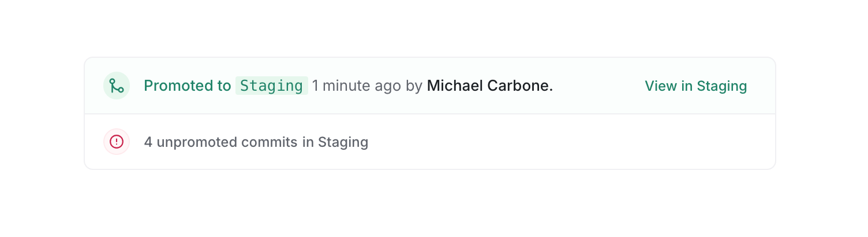Click the word "unpromoted" in the warning row
This screenshot has width=868, height=237.
click(x=197, y=142)
